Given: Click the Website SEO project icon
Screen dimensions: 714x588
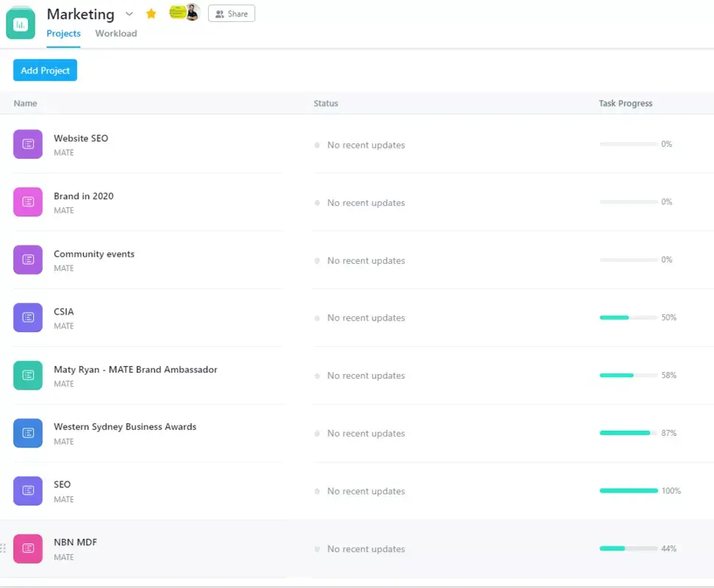Looking at the screenshot, I should click(27, 144).
